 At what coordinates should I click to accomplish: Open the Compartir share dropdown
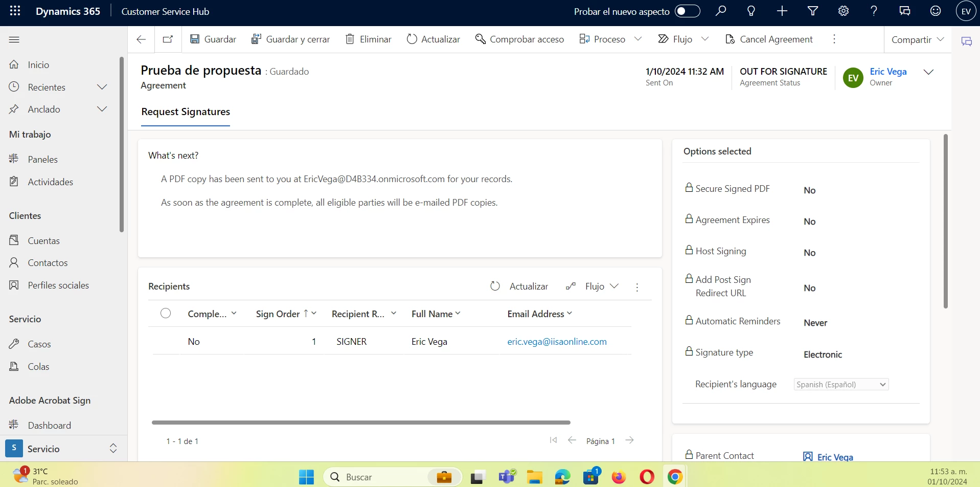pos(918,39)
